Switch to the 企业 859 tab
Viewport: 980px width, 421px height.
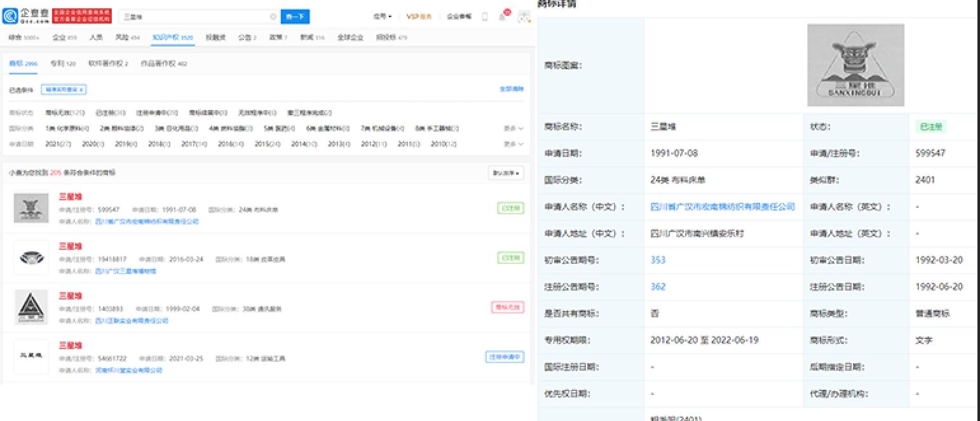[64, 38]
